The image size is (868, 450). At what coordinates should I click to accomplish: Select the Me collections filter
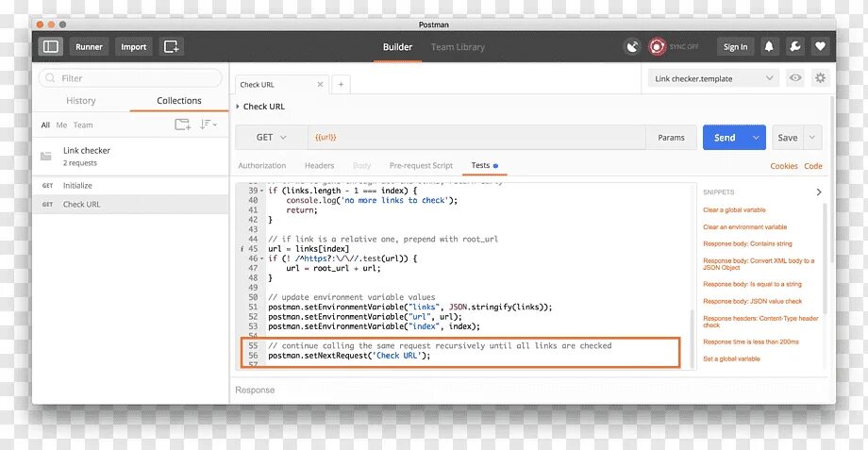pos(61,125)
